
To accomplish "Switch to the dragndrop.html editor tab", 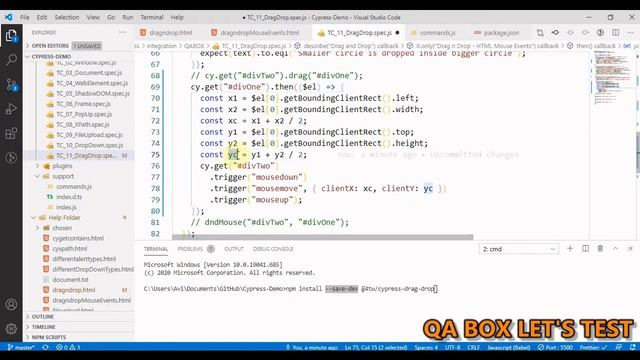I will (170, 33).
